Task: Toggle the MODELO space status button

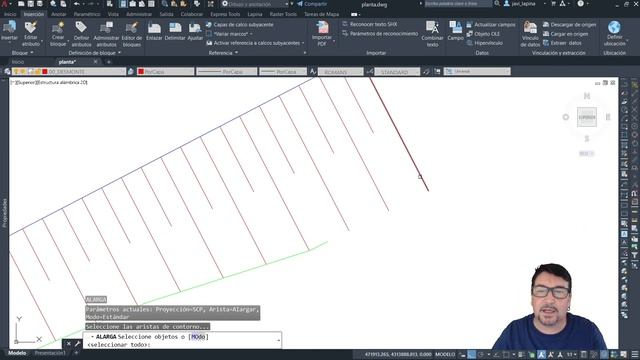Action: (x=445, y=354)
